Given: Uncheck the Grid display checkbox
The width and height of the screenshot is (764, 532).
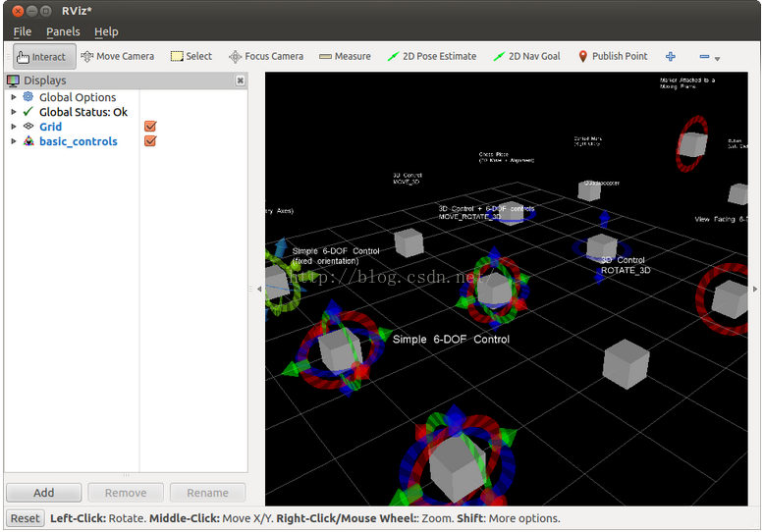Looking at the screenshot, I should (x=150, y=127).
